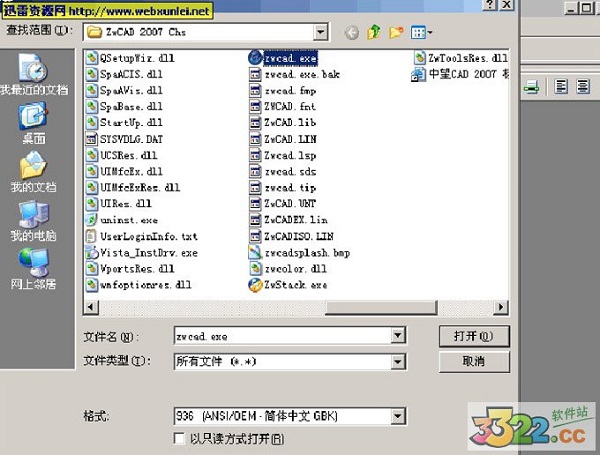The image size is (600, 455).
Task: Select zwcolor.dll file
Action: coord(288,269)
